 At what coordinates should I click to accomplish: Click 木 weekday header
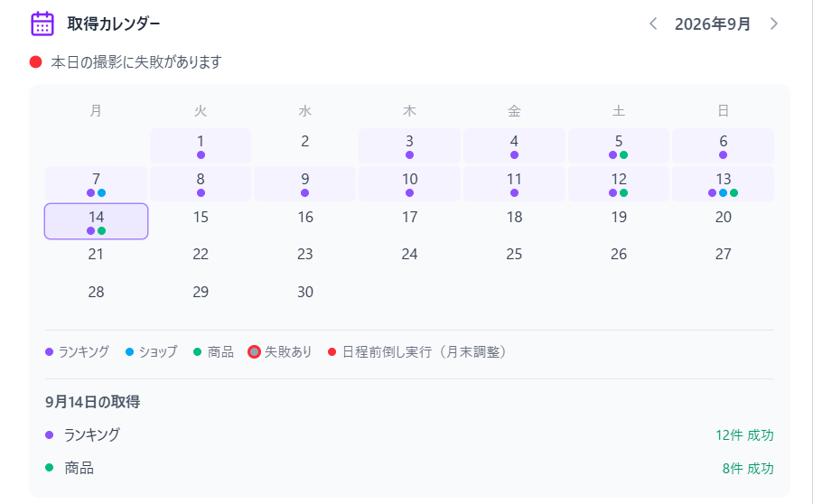pos(409,110)
